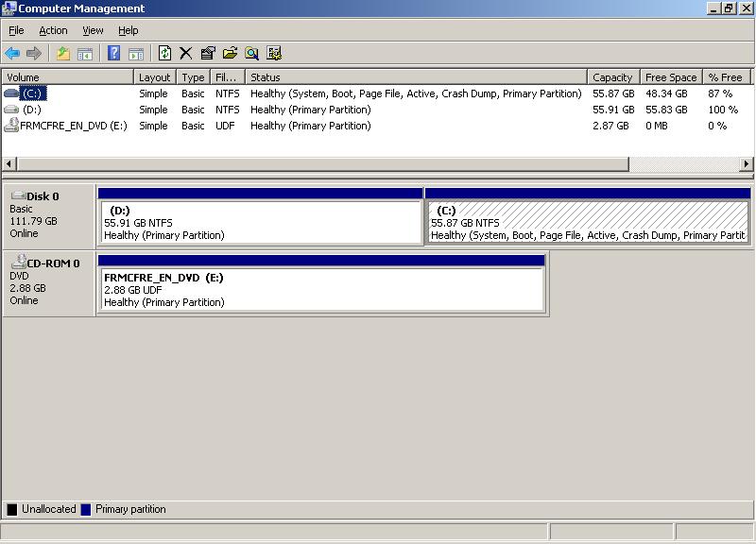756x544 pixels.
Task: Click the Status column header
Action: [x=416, y=77]
